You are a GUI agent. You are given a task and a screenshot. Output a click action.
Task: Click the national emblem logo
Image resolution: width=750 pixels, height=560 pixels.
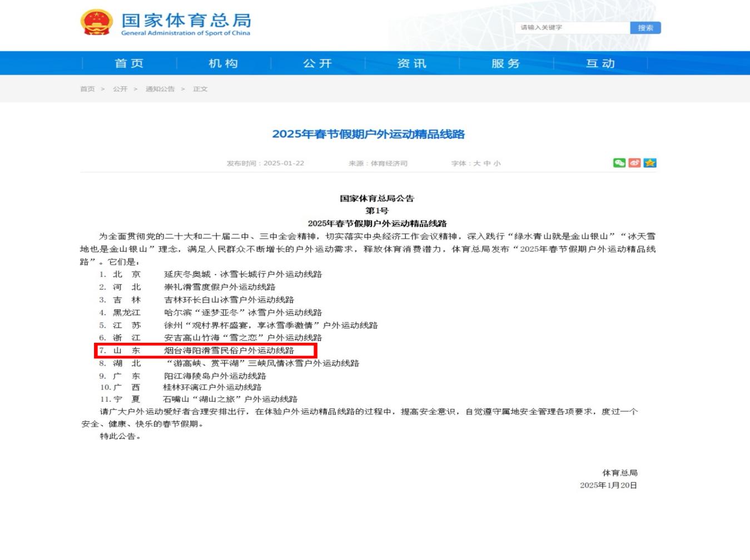97,22
